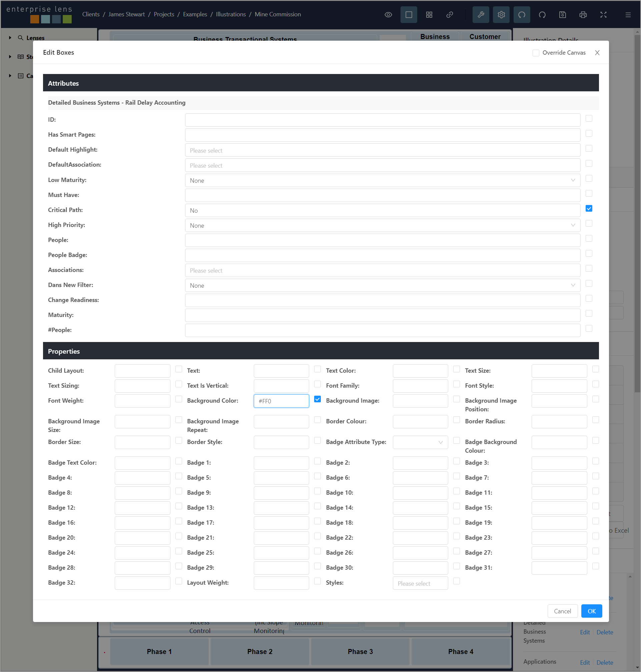Click the OK button
The image size is (641, 672).
(591, 611)
